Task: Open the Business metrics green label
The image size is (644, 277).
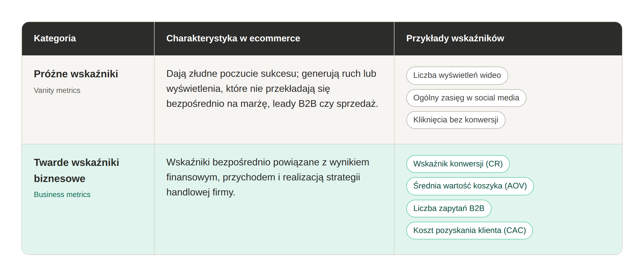Action: 62,195
